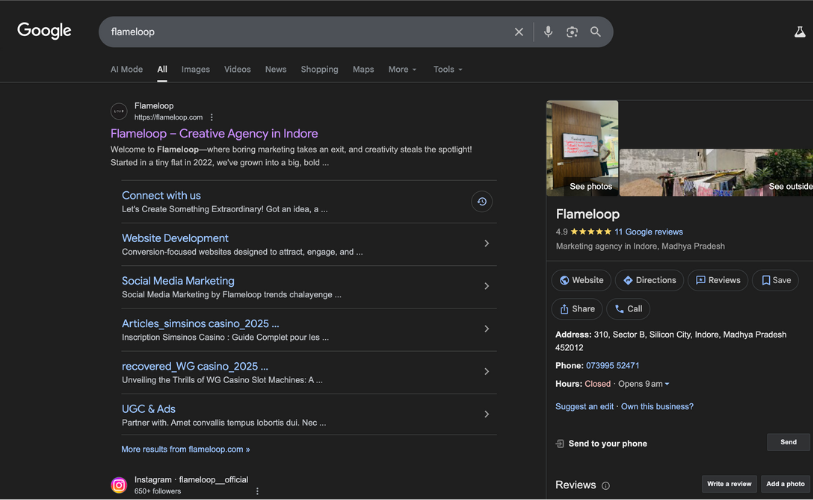Viewport: 813px width, 500px height.
Task: Save the Flameloop business listing
Action: [x=775, y=281]
